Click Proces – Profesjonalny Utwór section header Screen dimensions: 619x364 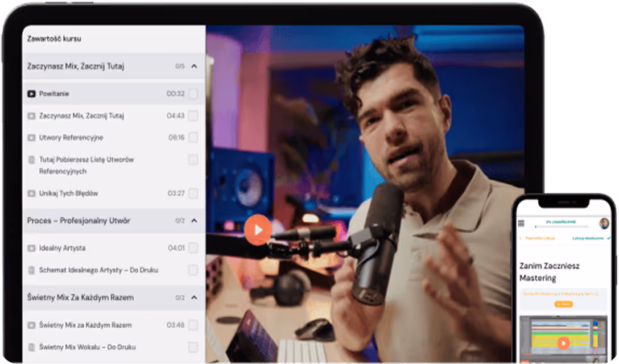click(x=114, y=221)
